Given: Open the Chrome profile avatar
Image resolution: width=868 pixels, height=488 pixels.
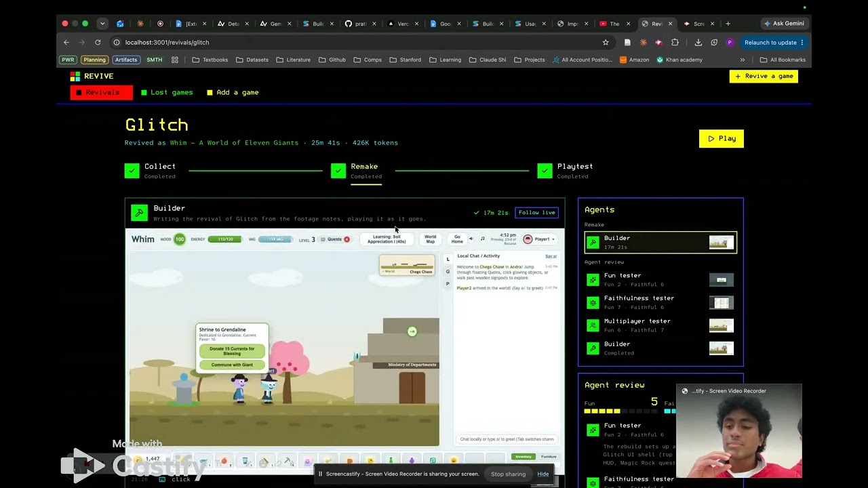Looking at the screenshot, I should (x=730, y=42).
